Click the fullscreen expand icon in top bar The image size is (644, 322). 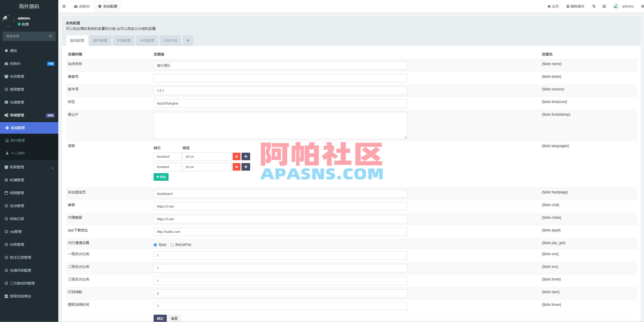coord(604,6)
